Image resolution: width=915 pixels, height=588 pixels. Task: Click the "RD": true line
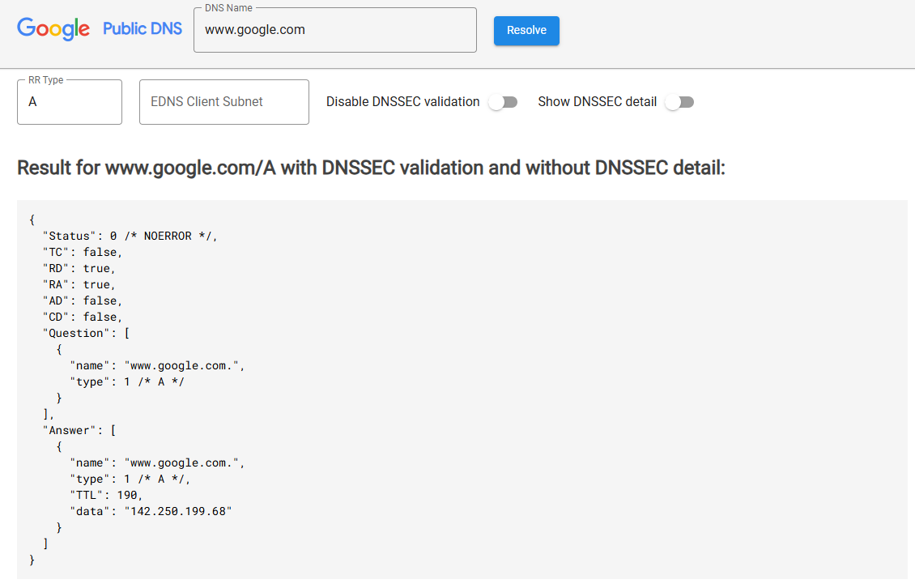click(x=79, y=269)
